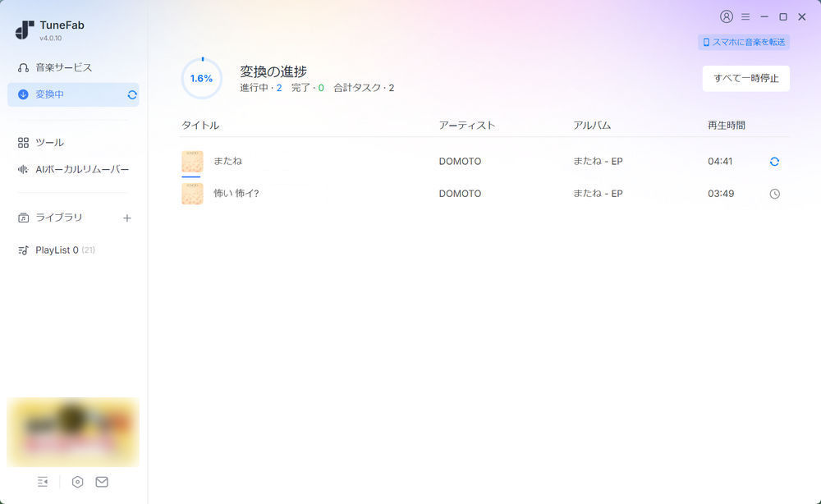
Task: Click the 合計タスク · 2 status text
Action: (x=364, y=88)
